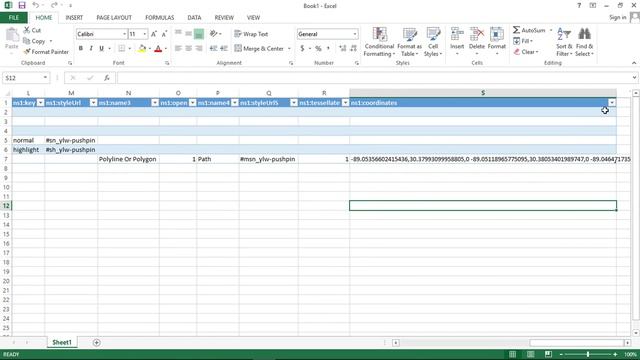Screen dimensions: 640x360
Task: Decrease font size with the smaller A icon
Action: (x=164, y=34)
